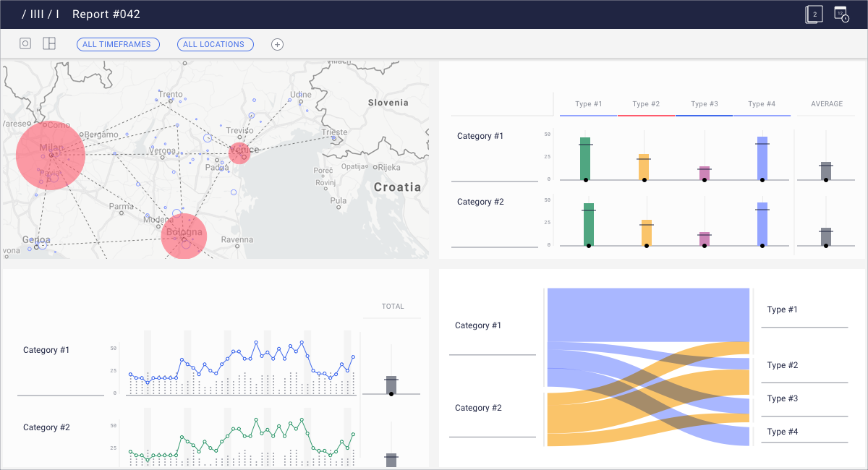Click the Milan red bubble on the map
Viewport: 868px width, 470px height.
(x=51, y=155)
